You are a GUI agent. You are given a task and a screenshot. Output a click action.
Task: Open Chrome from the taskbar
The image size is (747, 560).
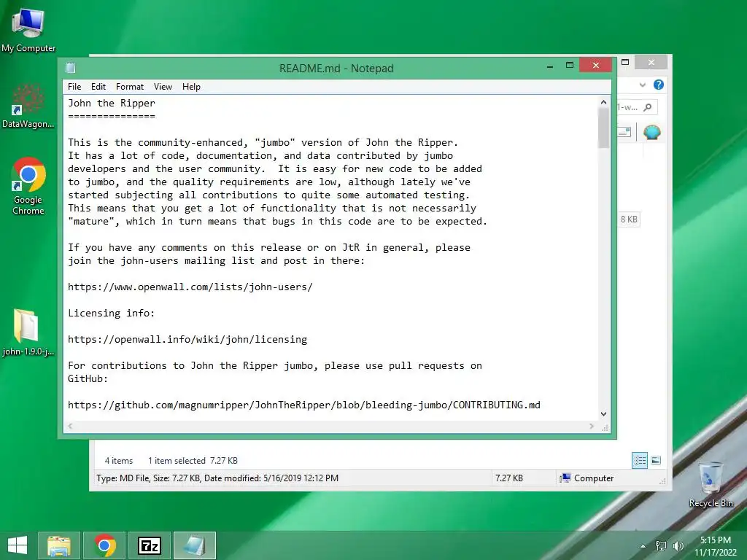pyautogui.click(x=104, y=545)
